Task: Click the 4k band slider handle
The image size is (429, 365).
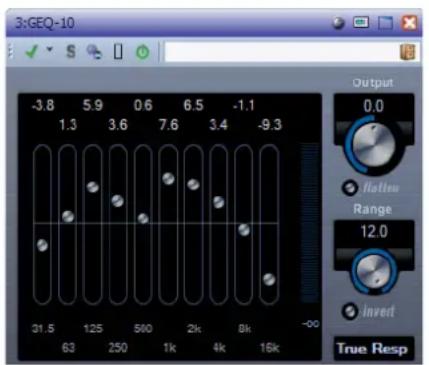Action: pyautogui.click(x=219, y=202)
